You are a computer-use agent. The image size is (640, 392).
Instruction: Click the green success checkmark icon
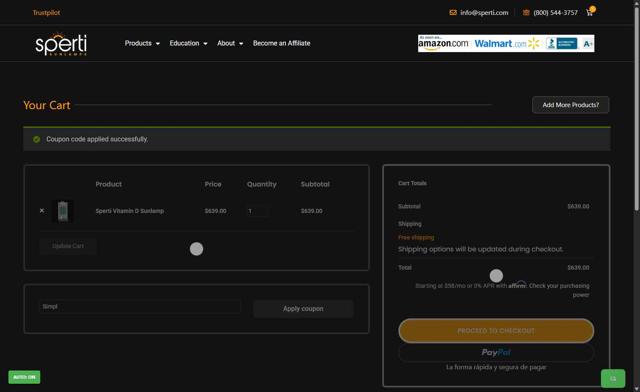click(x=36, y=139)
